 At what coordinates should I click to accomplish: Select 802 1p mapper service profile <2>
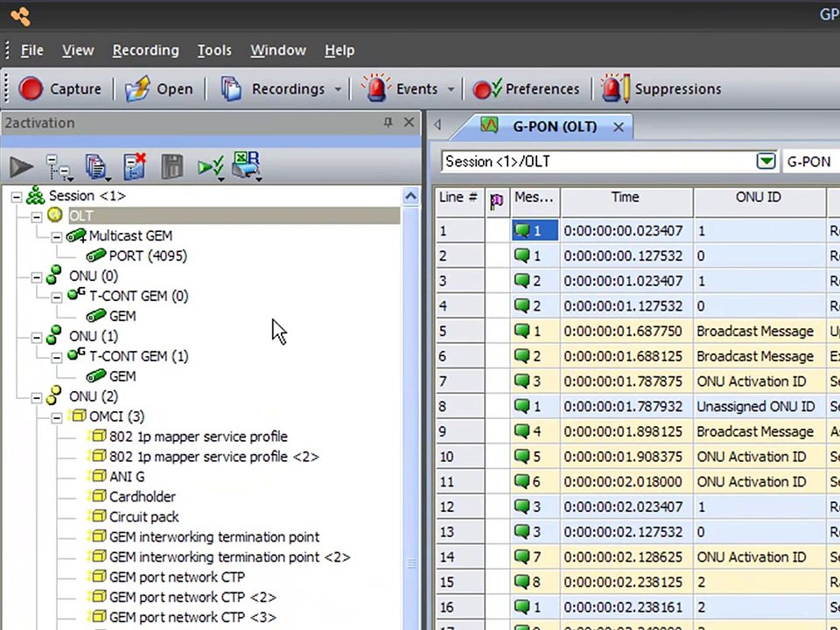point(213,457)
